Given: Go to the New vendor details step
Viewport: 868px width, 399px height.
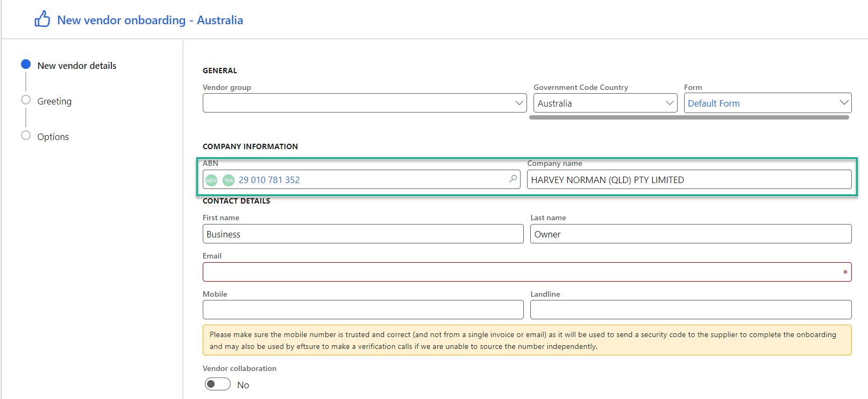Looking at the screenshot, I should 76,66.
